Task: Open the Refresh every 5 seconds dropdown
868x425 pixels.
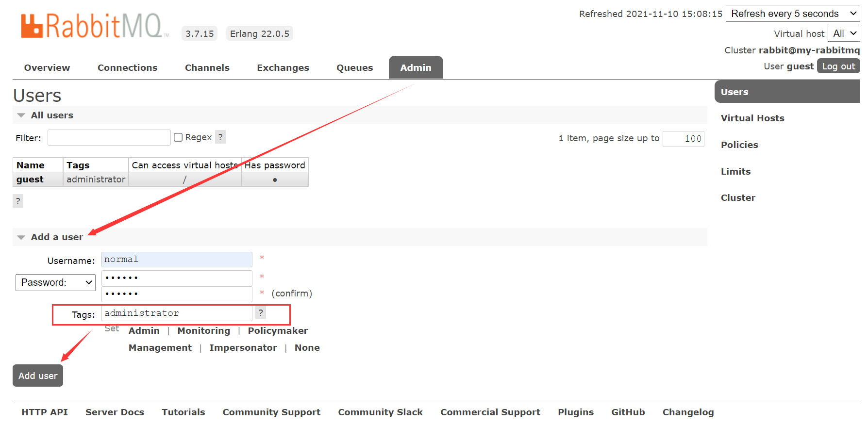Action: [x=793, y=14]
